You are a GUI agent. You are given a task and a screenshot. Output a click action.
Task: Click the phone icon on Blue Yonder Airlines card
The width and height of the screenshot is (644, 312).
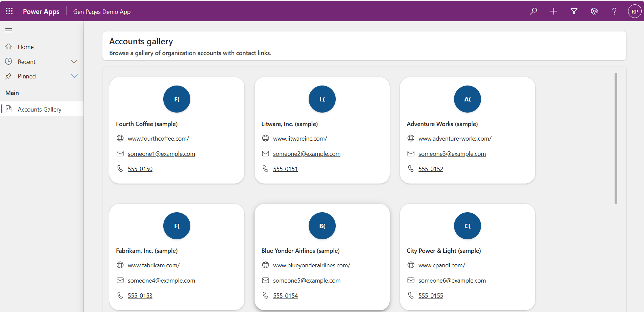pyautogui.click(x=265, y=295)
